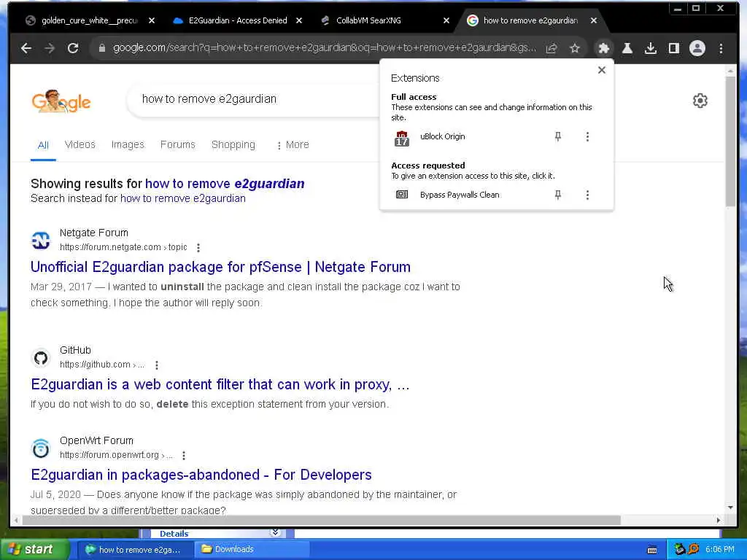This screenshot has width=747, height=560.
Task: Select the Videos search tab
Action: click(80, 145)
